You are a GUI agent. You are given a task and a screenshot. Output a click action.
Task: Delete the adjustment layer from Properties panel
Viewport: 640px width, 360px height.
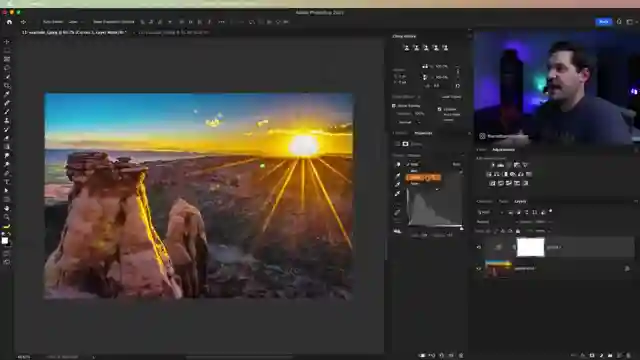click(x=461, y=356)
